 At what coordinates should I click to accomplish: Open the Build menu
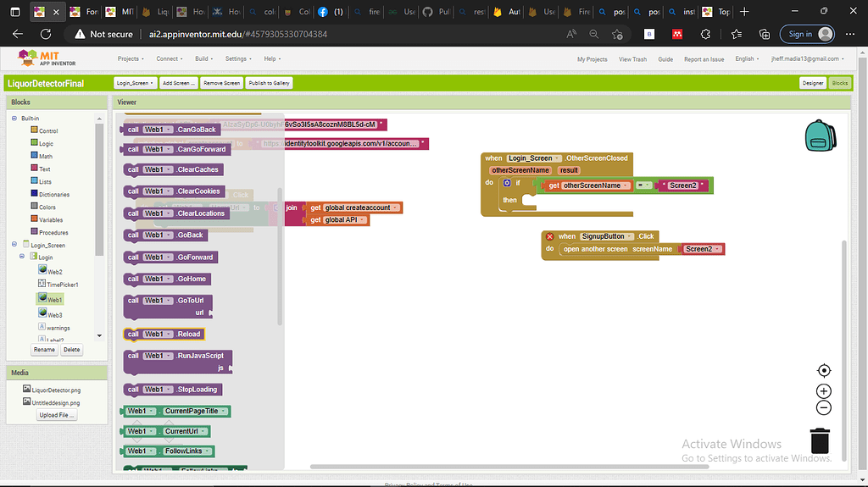tap(203, 59)
